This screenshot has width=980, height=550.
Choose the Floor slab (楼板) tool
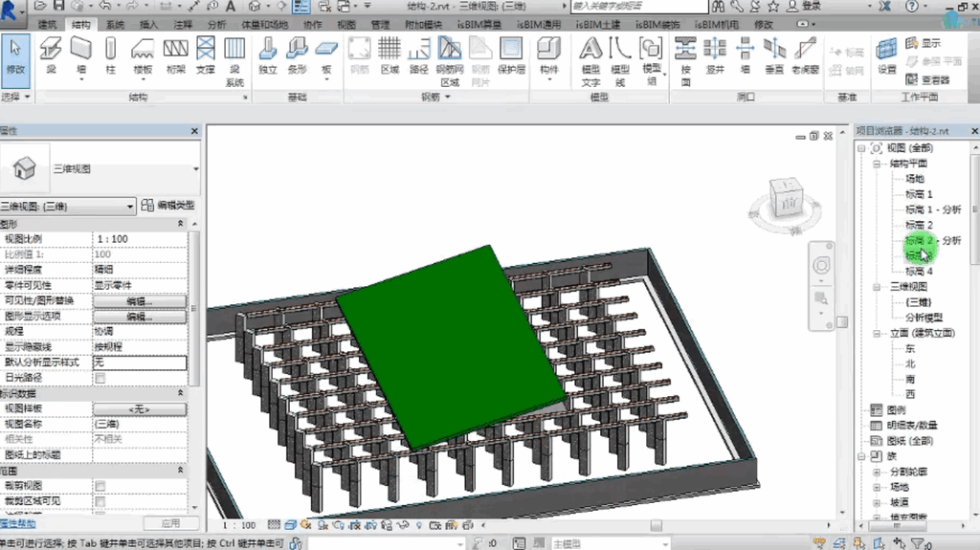[144, 55]
